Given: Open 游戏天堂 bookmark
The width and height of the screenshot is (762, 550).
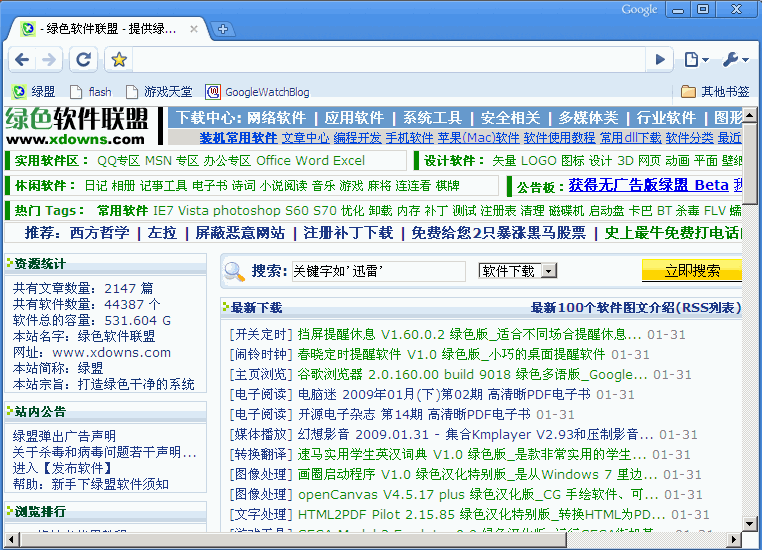Looking at the screenshot, I should 159,92.
